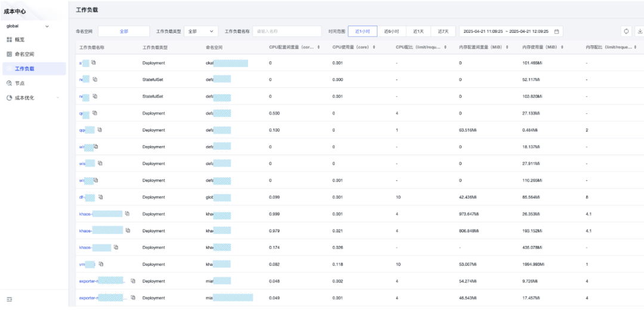The width and height of the screenshot is (644, 311).
Task: Collapse sidebar using bottom menu-fold icon
Action: (x=10, y=299)
